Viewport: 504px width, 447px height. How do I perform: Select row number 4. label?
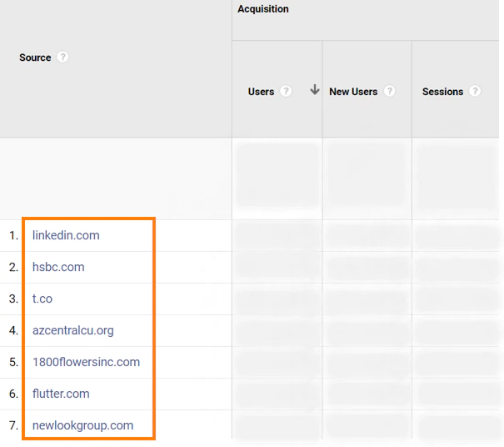pyautogui.click(x=14, y=330)
